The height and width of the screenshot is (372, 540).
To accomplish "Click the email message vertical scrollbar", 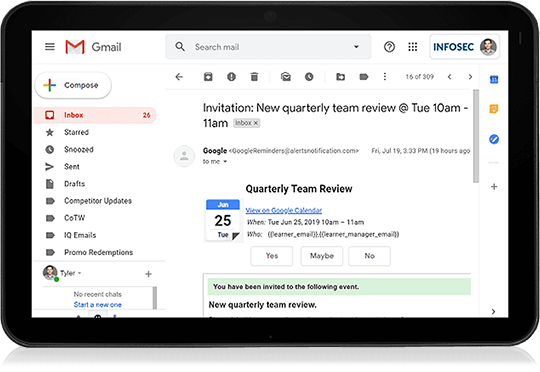I will pyautogui.click(x=476, y=136).
